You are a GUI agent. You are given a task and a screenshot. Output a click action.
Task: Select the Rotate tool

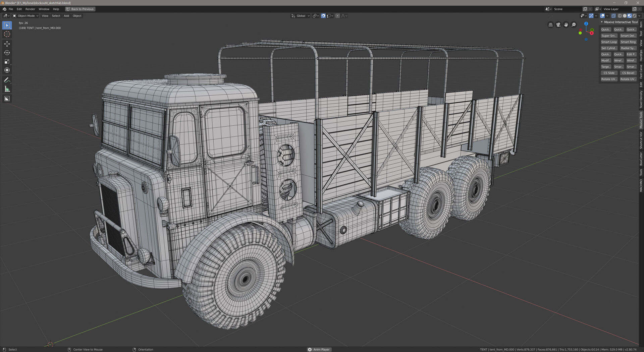pos(7,53)
